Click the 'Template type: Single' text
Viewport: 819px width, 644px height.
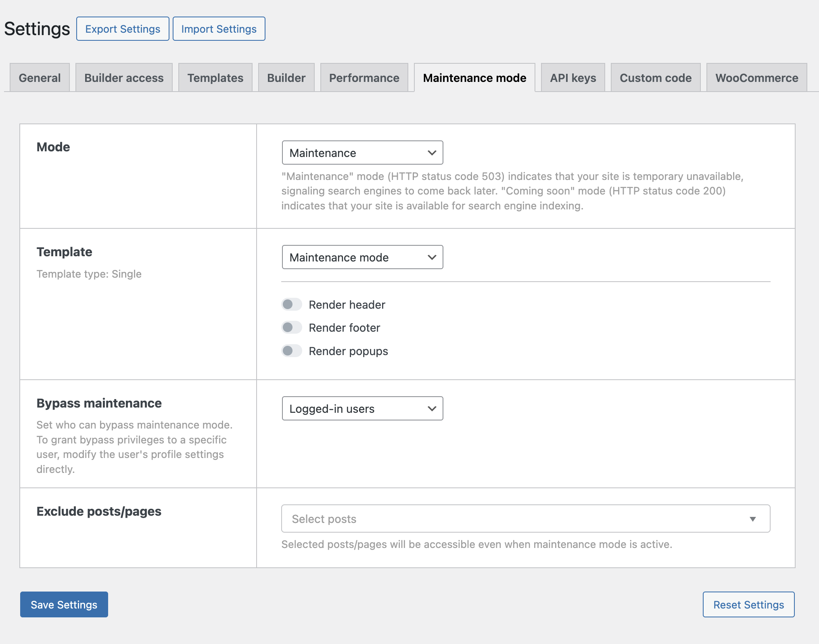click(x=89, y=274)
